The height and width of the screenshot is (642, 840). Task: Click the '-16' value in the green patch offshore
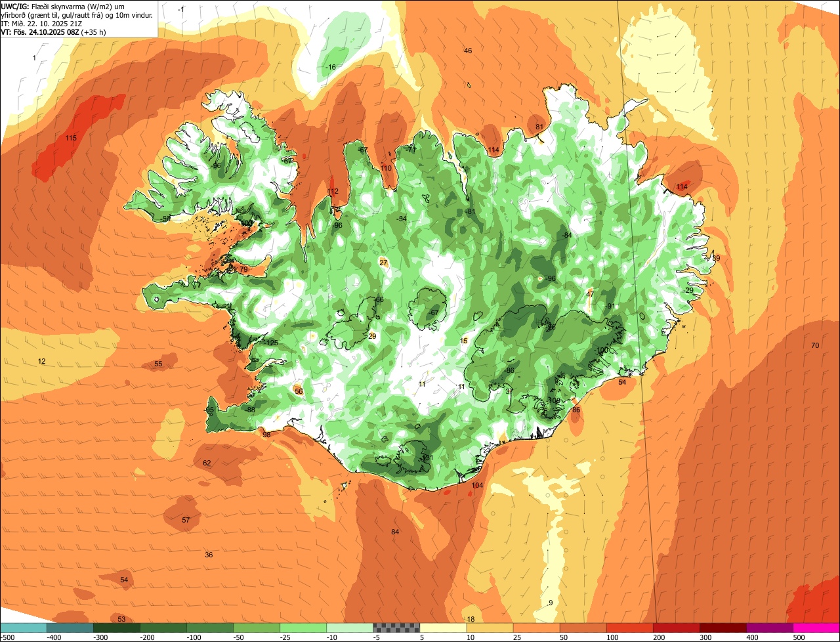(330, 67)
